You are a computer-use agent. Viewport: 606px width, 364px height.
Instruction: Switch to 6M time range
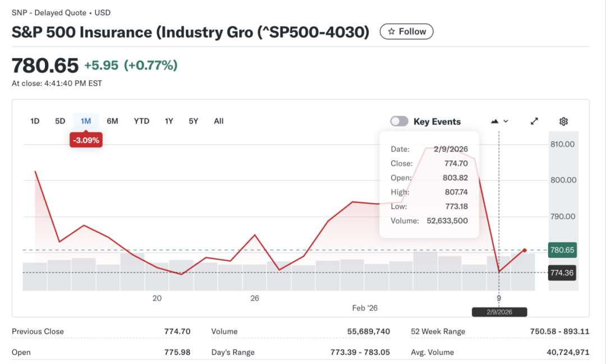[112, 121]
